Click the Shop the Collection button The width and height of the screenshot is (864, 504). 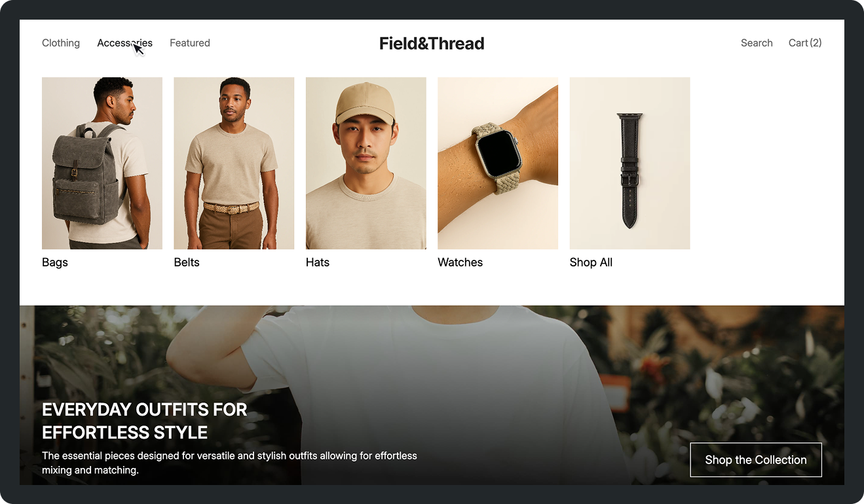756,460
